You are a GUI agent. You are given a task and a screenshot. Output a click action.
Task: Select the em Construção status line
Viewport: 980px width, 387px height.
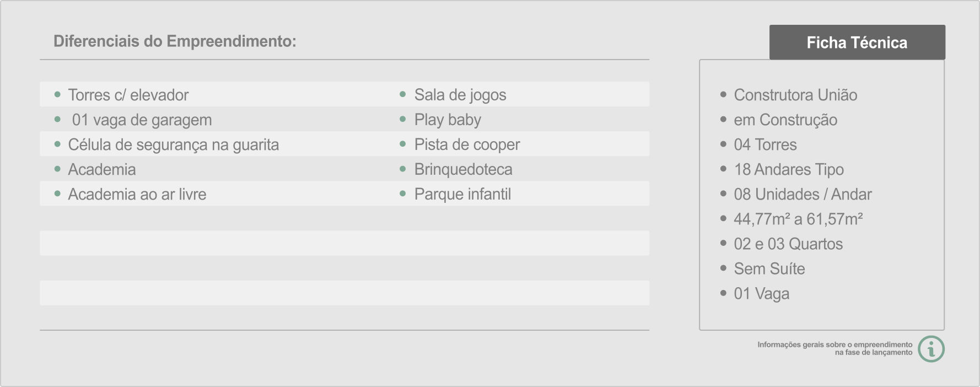point(785,120)
